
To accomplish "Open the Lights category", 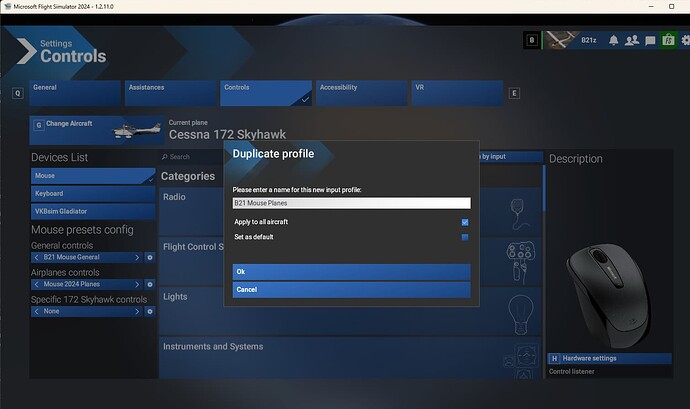I will tap(191, 312).
